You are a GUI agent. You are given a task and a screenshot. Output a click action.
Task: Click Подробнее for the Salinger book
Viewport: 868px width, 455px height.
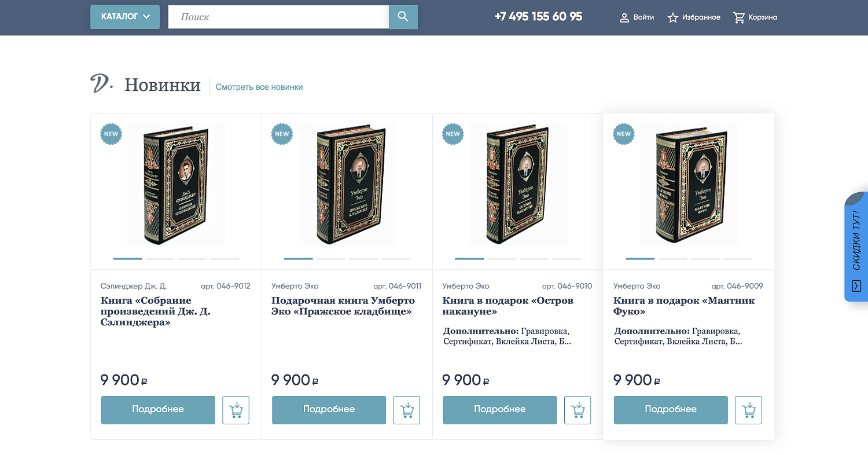click(158, 410)
